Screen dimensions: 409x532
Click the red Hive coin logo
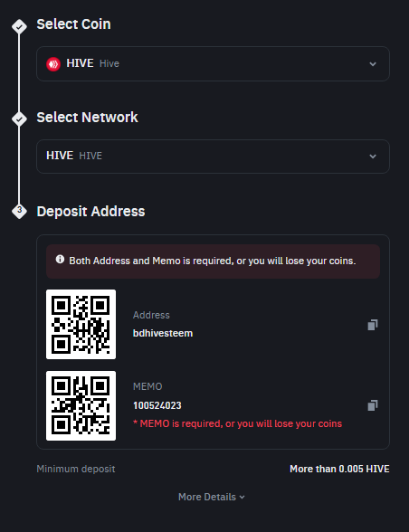coord(53,63)
